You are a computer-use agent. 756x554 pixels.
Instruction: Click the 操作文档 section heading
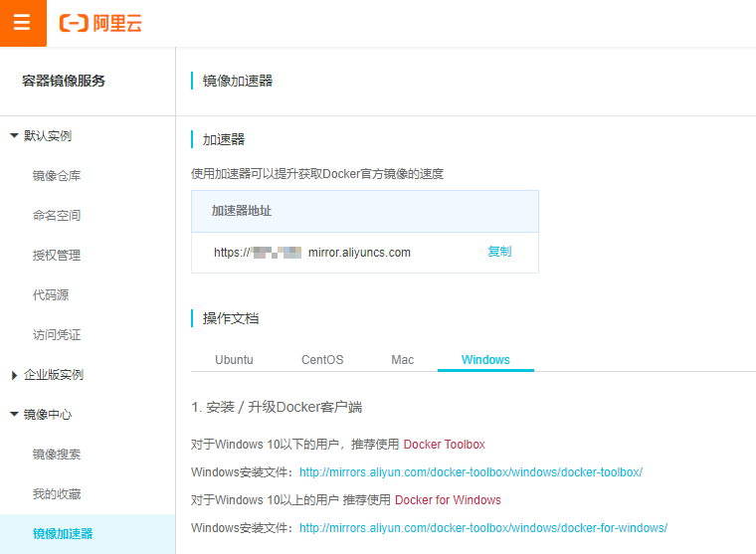[x=231, y=318]
